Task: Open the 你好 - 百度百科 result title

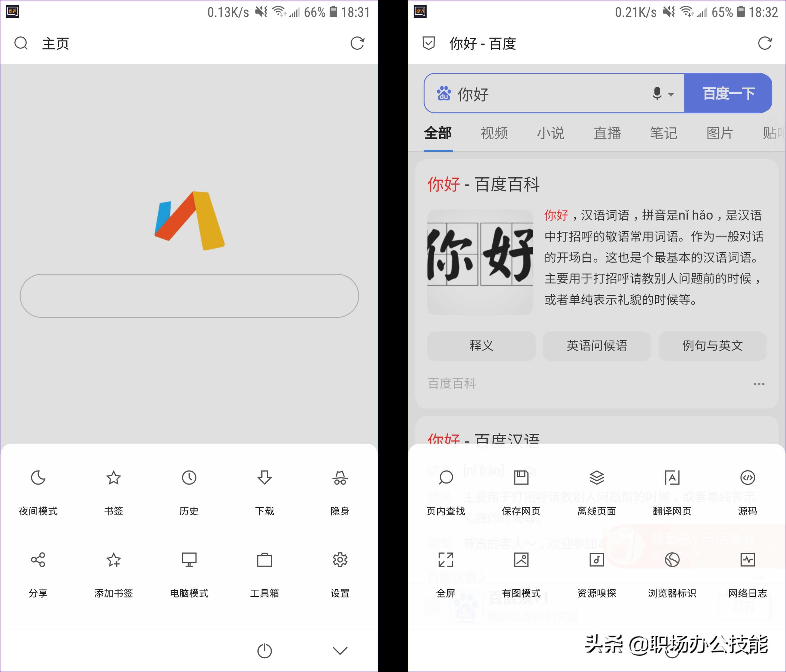Action: coord(484,184)
